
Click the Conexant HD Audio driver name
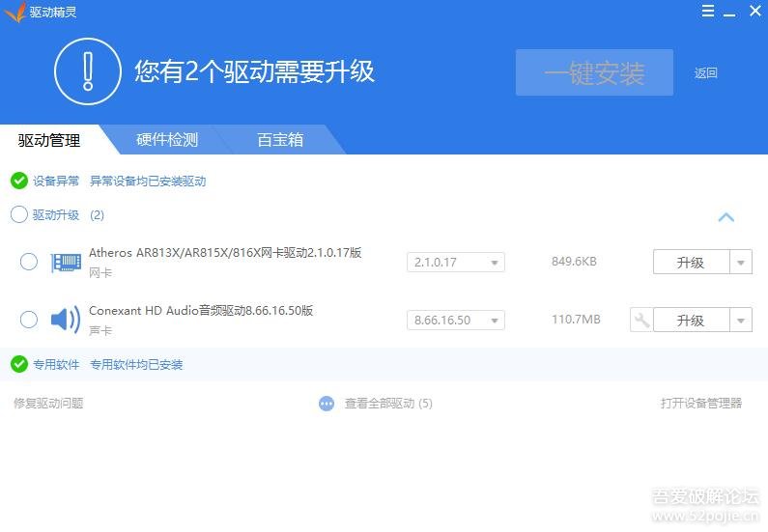[x=201, y=310]
